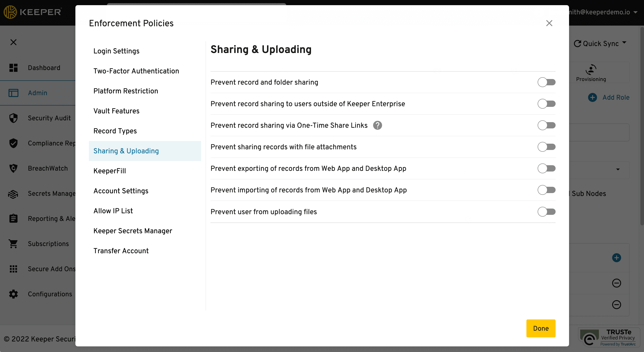Click the Dashboard grid icon
644x352 pixels.
point(13,68)
